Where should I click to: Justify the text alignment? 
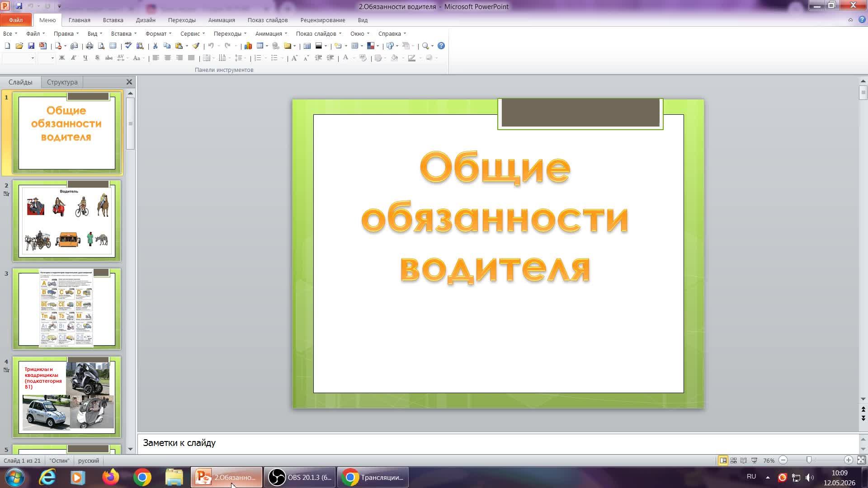(x=191, y=58)
